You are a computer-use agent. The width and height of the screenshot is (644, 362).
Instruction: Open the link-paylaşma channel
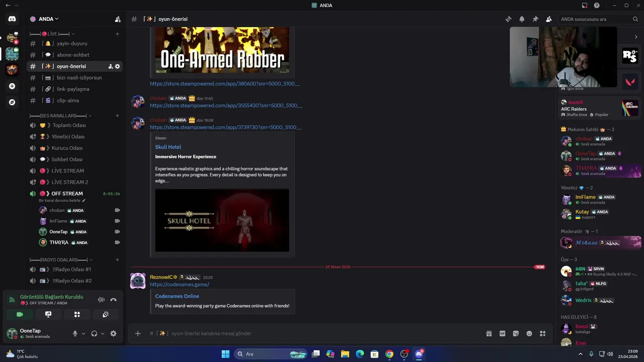tap(74, 89)
